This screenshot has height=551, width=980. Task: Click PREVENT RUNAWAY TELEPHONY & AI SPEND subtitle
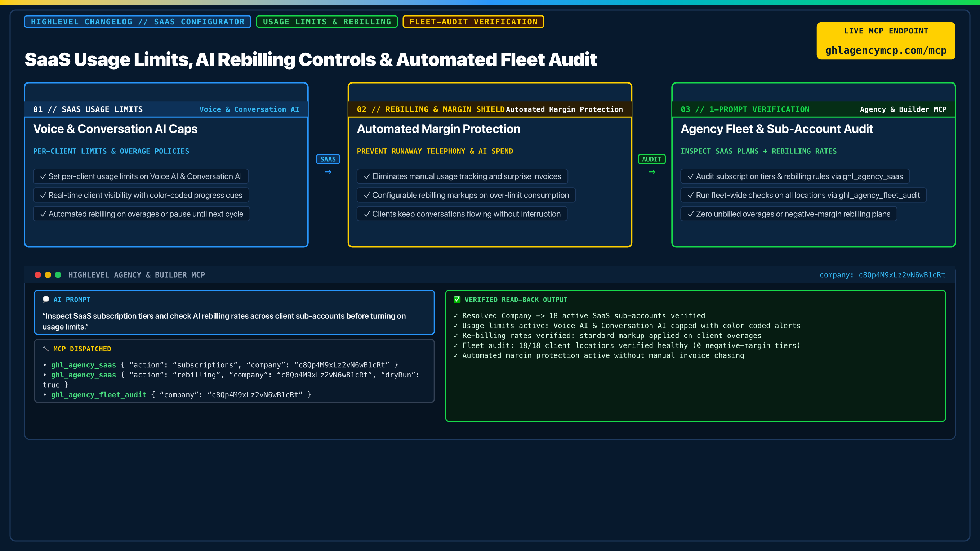(435, 151)
